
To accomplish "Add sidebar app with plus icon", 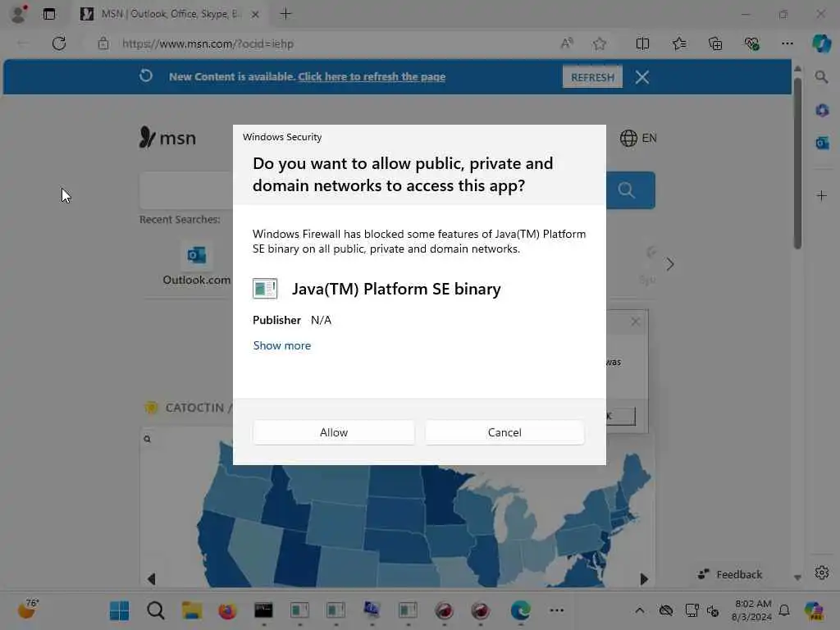I will pos(821,195).
